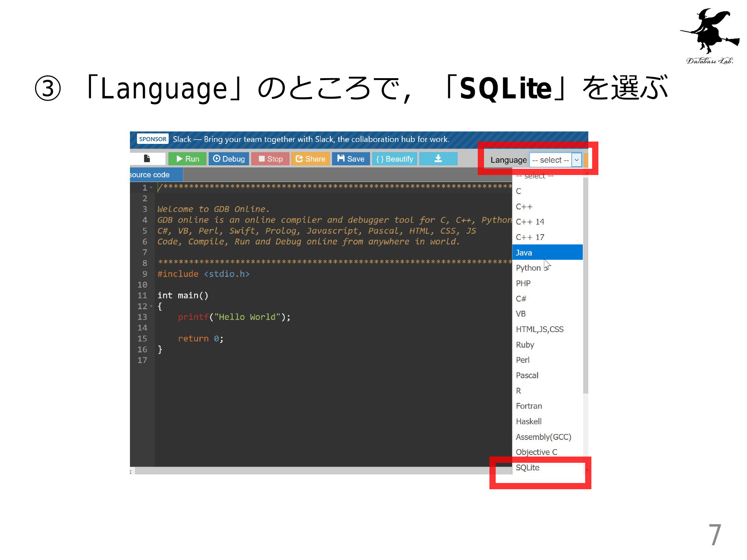Run the program with the Run button
The image size is (747, 560).
click(188, 159)
